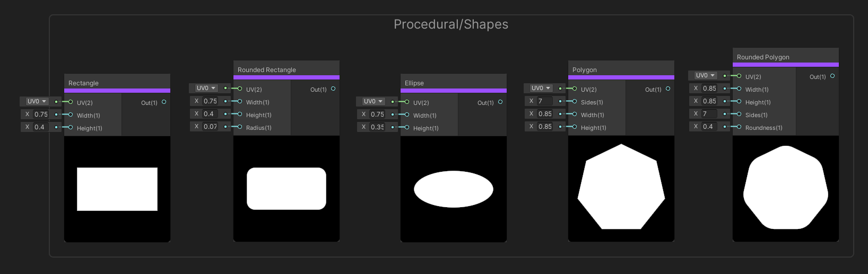The height and width of the screenshot is (274, 868).
Task: Click the Polygon node preview thumbnail
Action: coord(621,189)
